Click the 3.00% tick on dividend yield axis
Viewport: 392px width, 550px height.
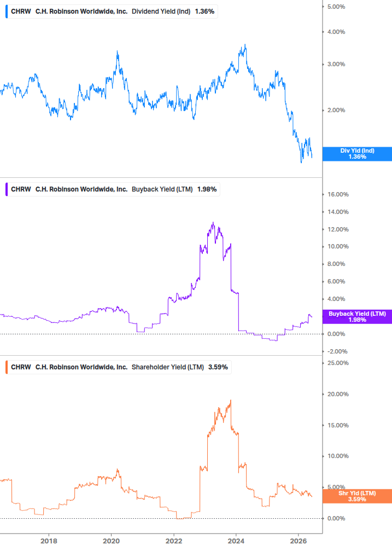click(x=336, y=64)
